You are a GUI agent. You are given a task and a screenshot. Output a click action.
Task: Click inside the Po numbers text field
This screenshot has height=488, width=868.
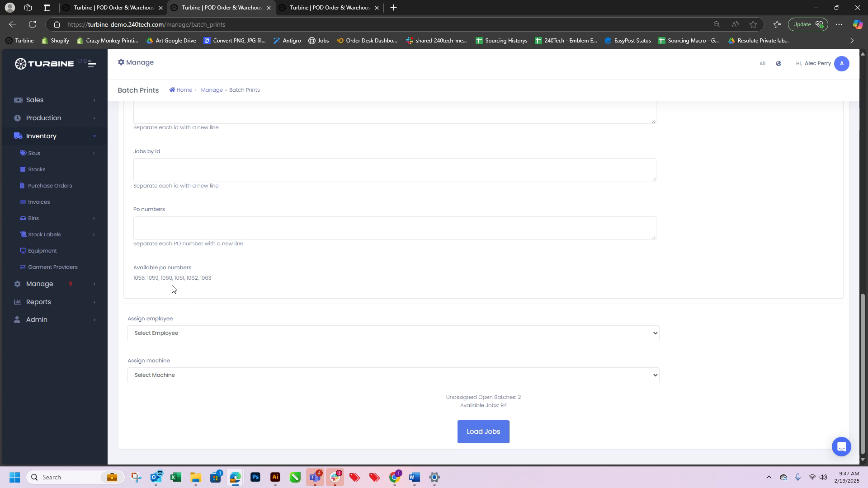point(394,228)
